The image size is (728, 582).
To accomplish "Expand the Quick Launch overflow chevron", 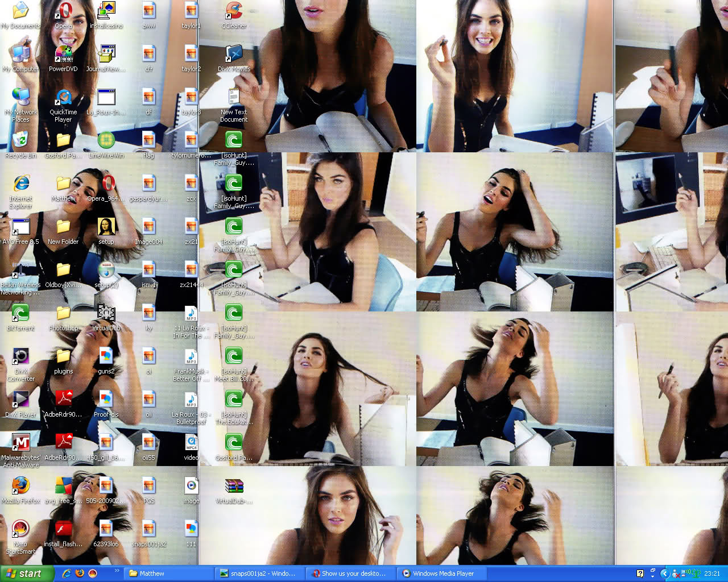I will 117,571.
